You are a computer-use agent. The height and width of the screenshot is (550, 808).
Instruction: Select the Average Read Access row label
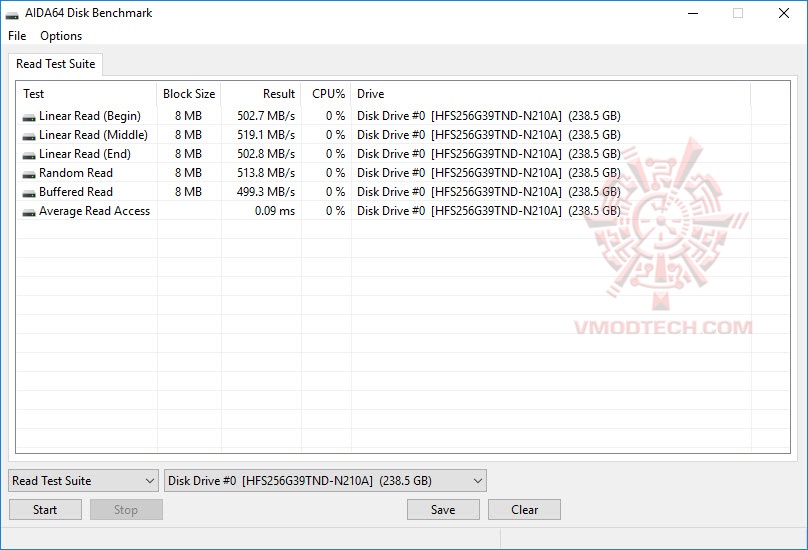tap(94, 211)
